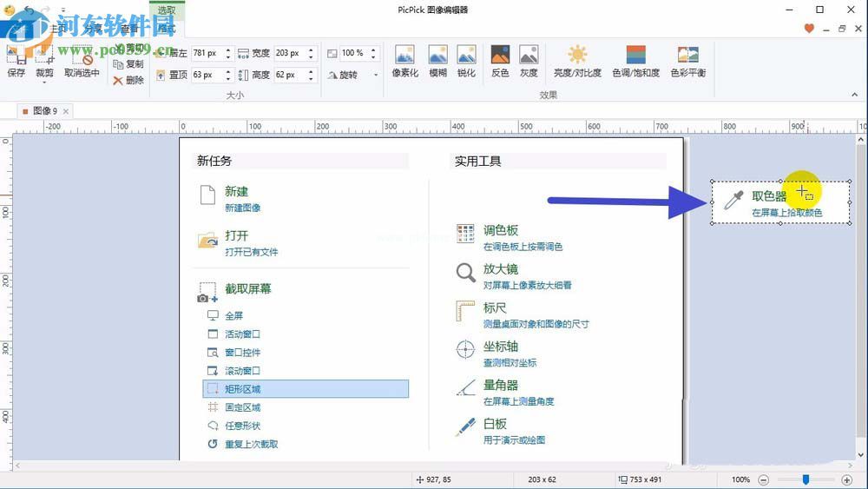
Task: Zoom in with the status bar plus
Action: tap(847, 479)
